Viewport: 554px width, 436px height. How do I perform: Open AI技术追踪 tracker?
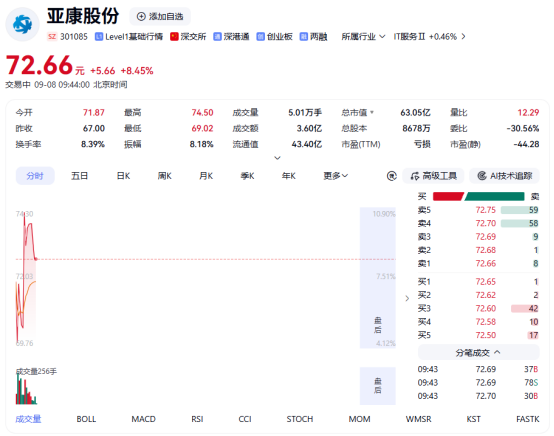coord(504,176)
